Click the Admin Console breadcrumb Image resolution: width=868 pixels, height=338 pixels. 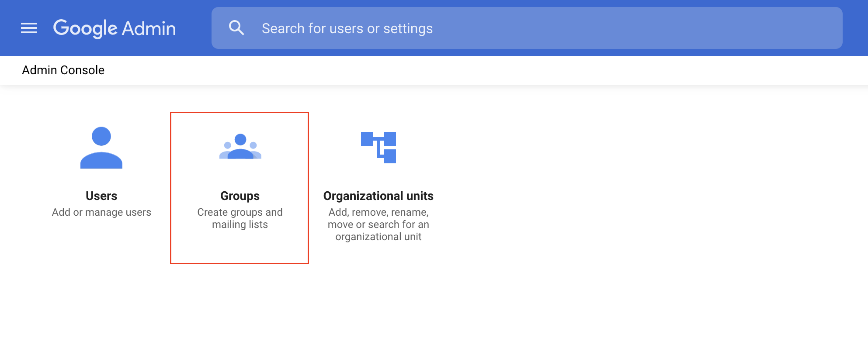(63, 70)
